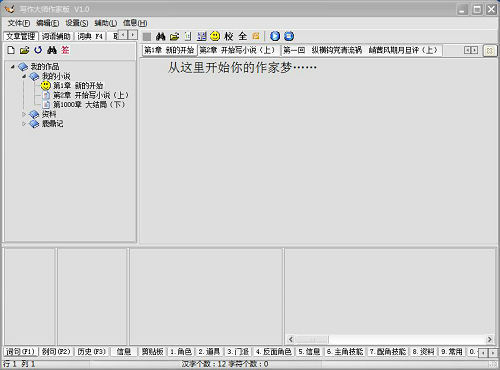Click the blue refresh arrow icon

pos(38,50)
